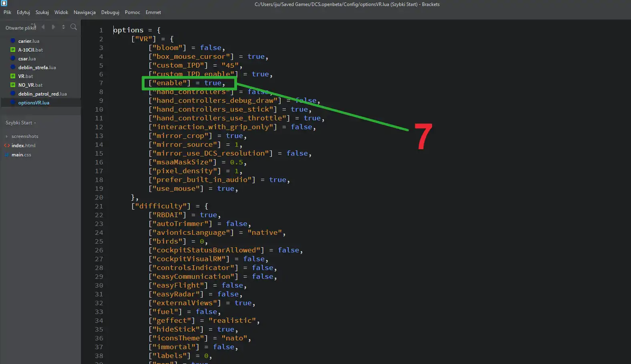This screenshot has width=631, height=364.
Task: Click the Otwarte pliki header label
Action: (x=20, y=28)
